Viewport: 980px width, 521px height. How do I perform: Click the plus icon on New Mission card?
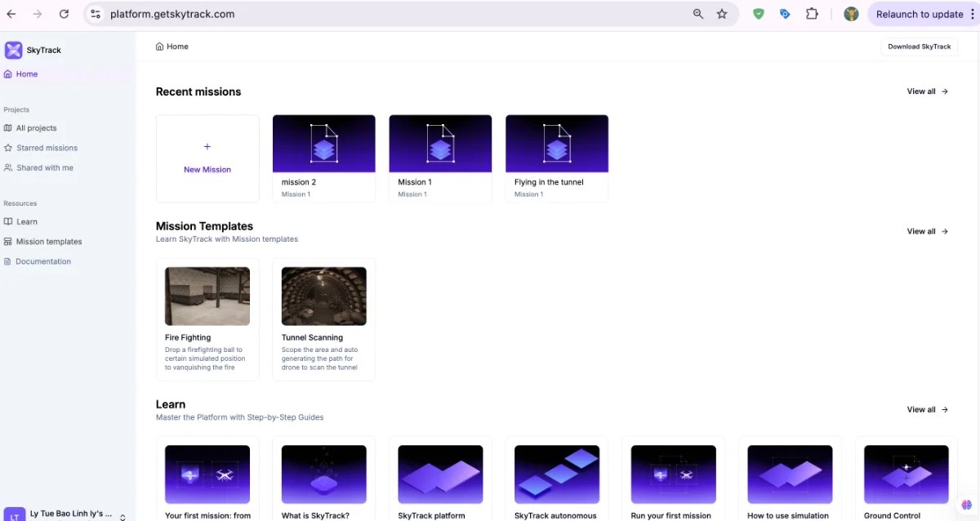tap(207, 147)
